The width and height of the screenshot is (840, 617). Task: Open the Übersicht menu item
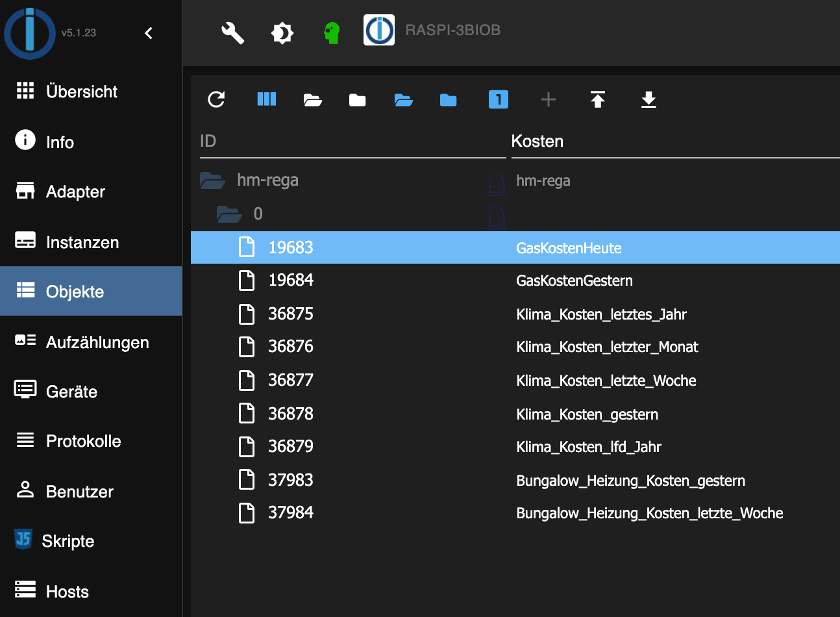[91, 92]
